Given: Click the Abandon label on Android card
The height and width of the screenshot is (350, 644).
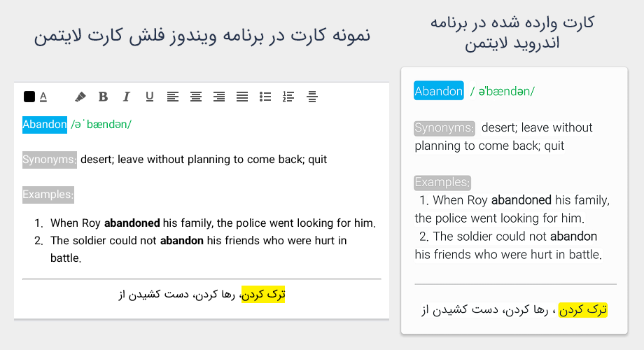Looking at the screenshot, I should pyautogui.click(x=439, y=91).
